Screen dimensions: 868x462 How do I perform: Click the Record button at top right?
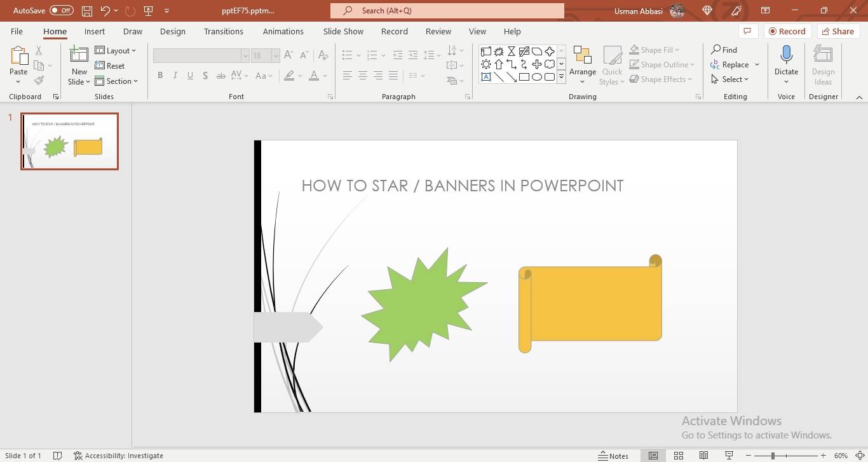[787, 31]
